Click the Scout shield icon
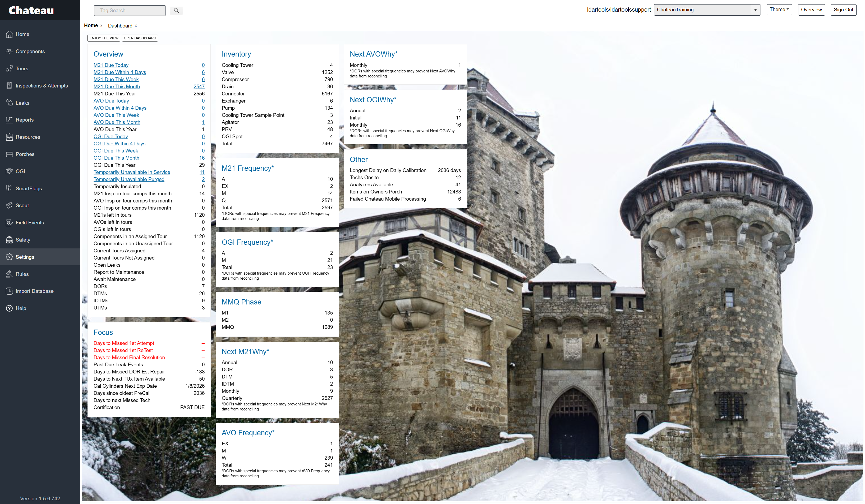This screenshot has width=865, height=504. tap(9, 206)
